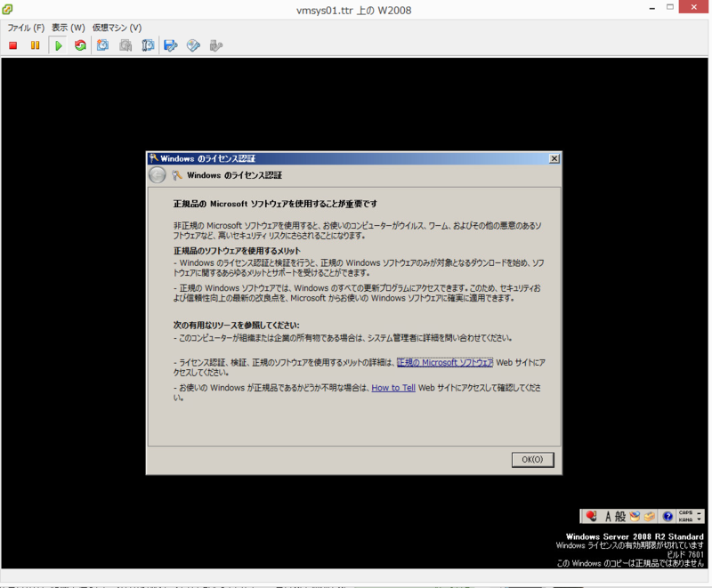The image size is (712, 588).
Task: Open the How to Tell link
Action: (393, 388)
